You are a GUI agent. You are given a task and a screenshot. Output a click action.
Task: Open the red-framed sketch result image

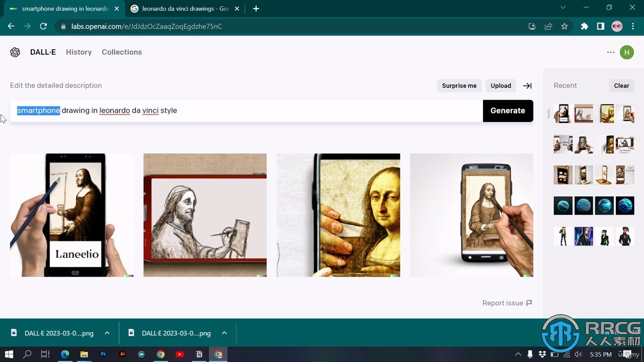click(x=205, y=215)
